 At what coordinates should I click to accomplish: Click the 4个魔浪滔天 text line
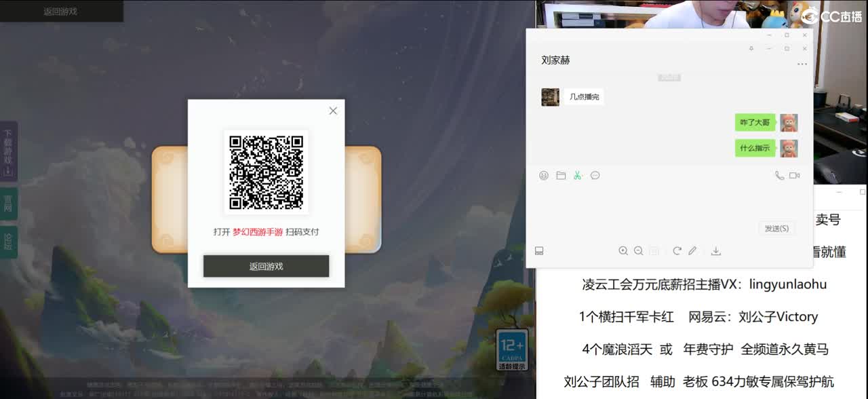point(705,349)
